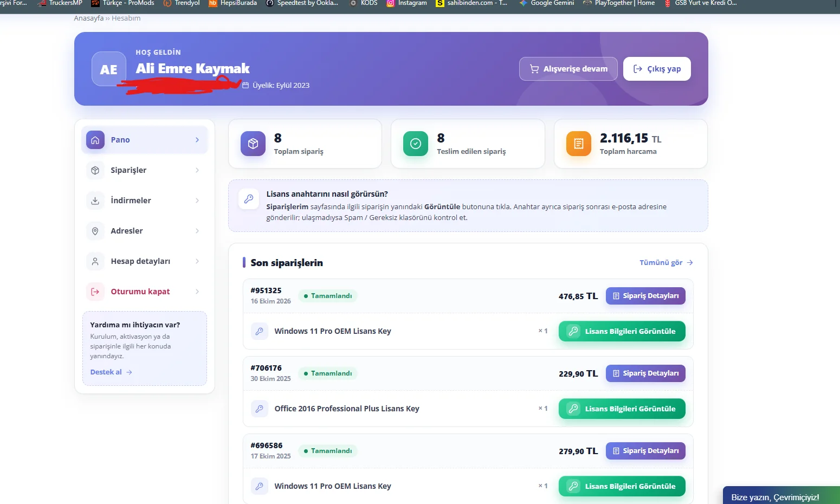The image size is (840, 504).
Task: Click the Destek al link
Action: point(111,372)
